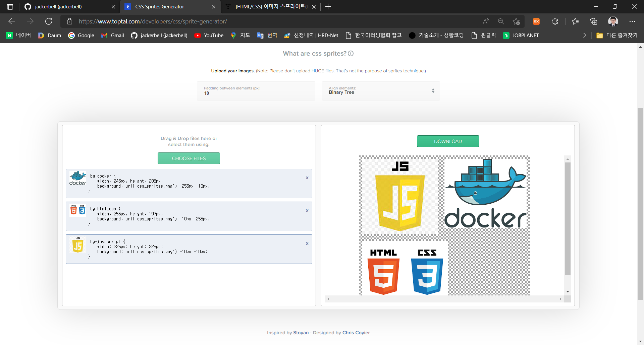
Task: Open the 한국이러닝협회 잡고 bookmark
Action: click(x=373, y=36)
